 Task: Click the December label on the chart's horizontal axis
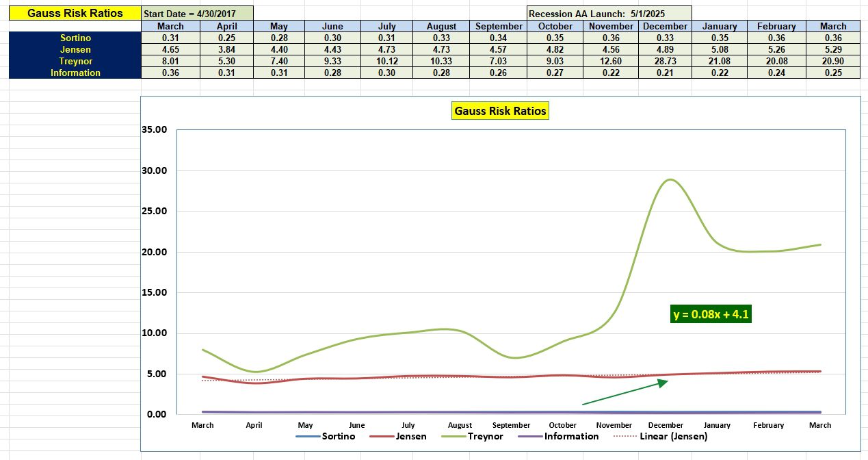click(x=666, y=425)
